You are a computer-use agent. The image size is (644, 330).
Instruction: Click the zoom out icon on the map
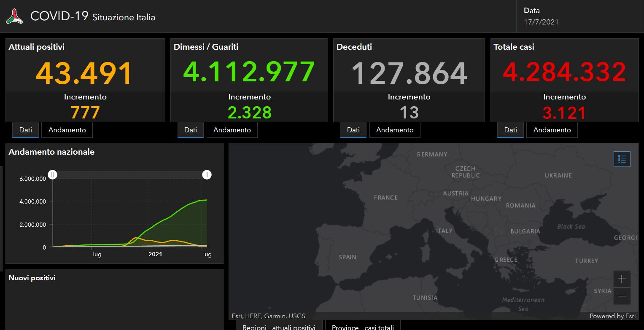pyautogui.click(x=622, y=296)
